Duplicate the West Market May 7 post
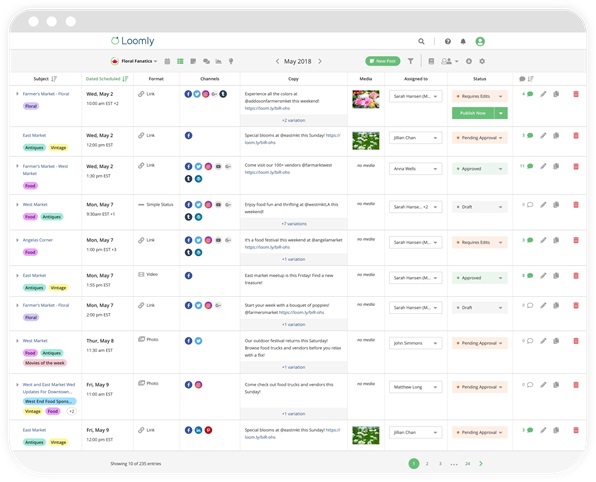This screenshot has width=596, height=482. point(556,205)
